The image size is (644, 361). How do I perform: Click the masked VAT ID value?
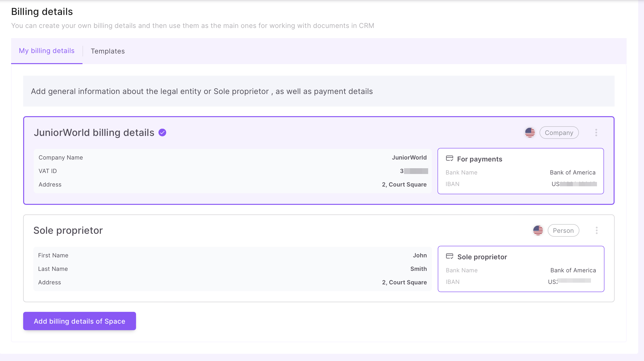[414, 171]
